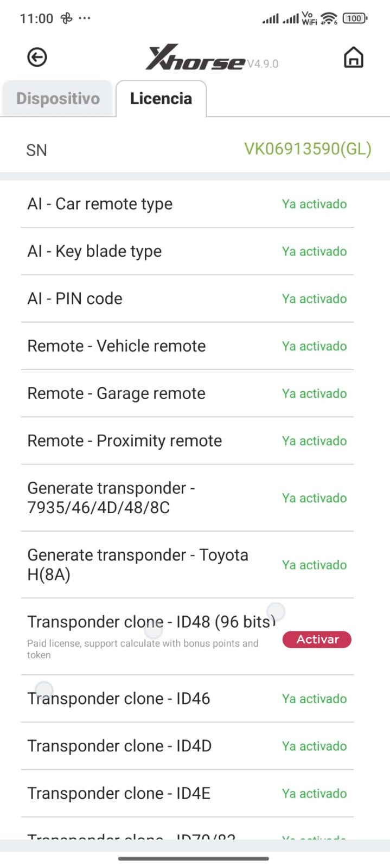Viewport: 390px width, 868px height.
Task: Tap Remote - Garage remote entry
Action: [116, 393]
